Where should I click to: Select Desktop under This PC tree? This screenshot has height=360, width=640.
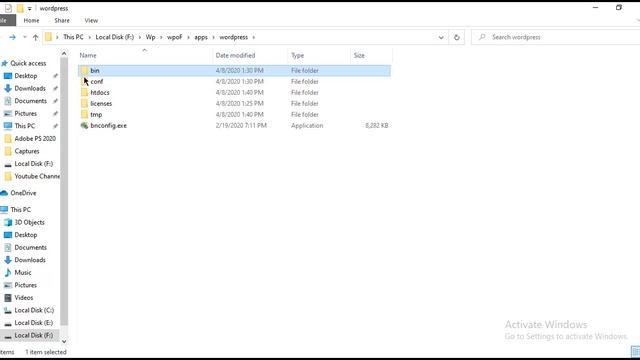[x=26, y=235]
